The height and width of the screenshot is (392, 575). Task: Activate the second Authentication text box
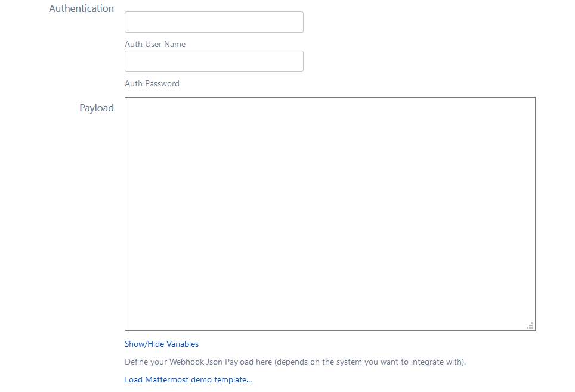[214, 61]
